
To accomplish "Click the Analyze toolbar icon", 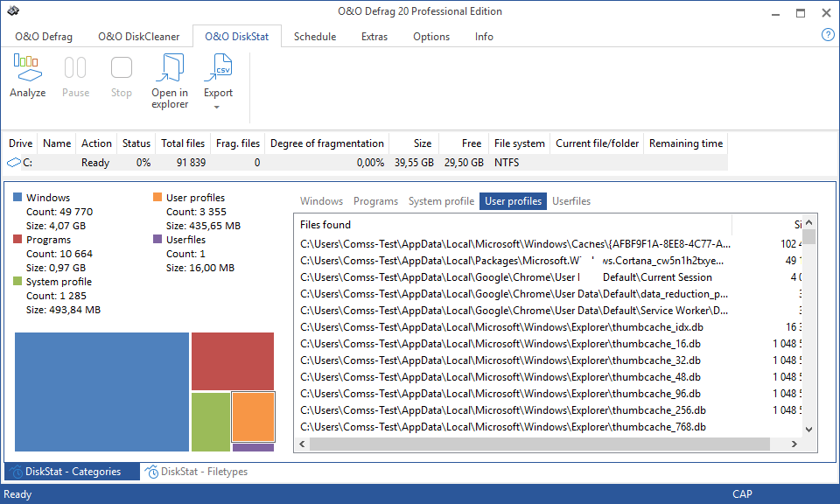I will pyautogui.click(x=27, y=68).
